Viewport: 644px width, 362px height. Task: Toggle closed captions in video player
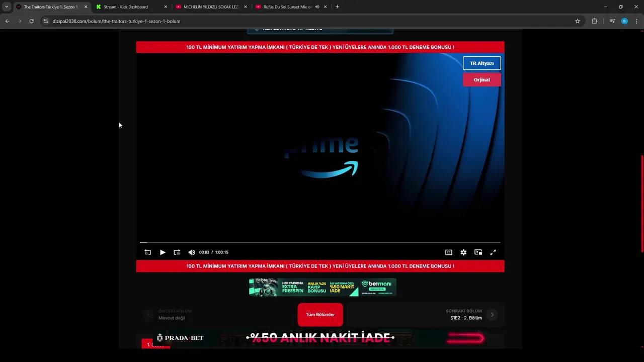click(449, 252)
